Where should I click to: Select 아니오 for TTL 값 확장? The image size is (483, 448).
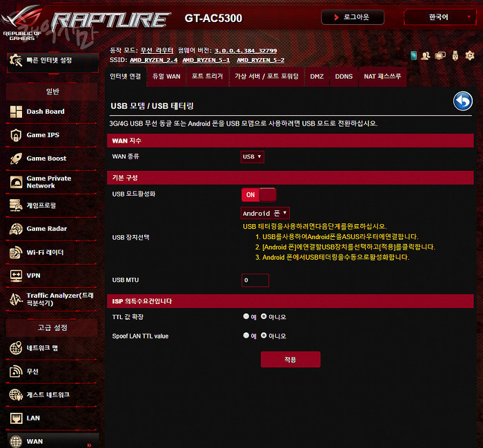click(x=264, y=316)
